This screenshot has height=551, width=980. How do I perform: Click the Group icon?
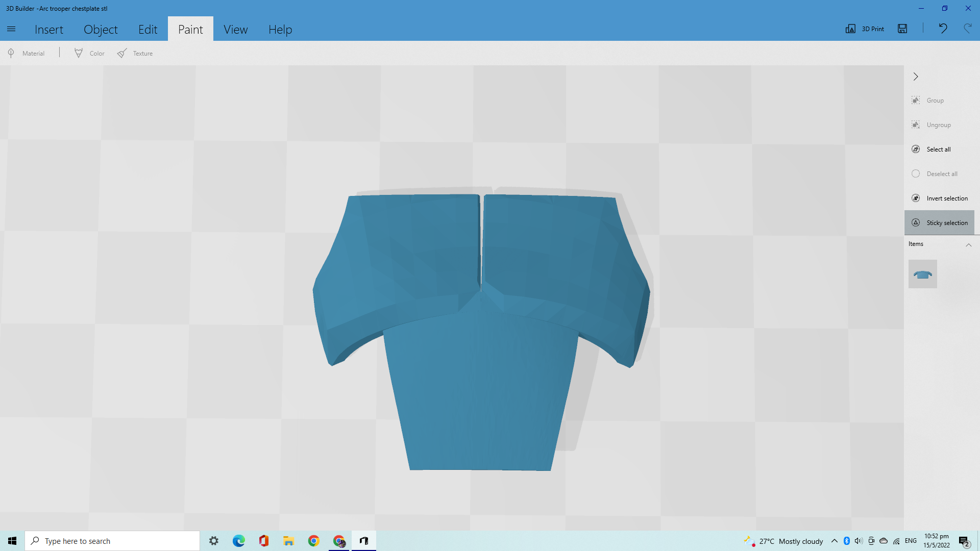coord(916,100)
